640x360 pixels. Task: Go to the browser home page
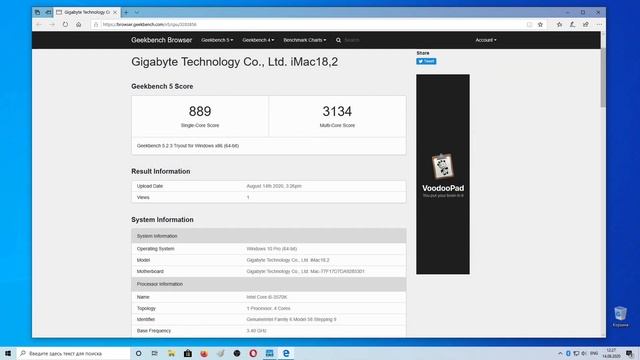tap(78, 24)
